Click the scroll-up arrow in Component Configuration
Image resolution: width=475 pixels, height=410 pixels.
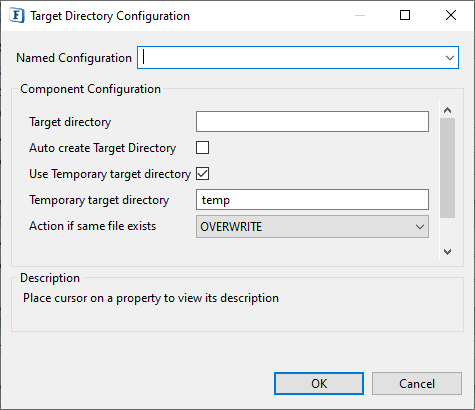click(447, 110)
